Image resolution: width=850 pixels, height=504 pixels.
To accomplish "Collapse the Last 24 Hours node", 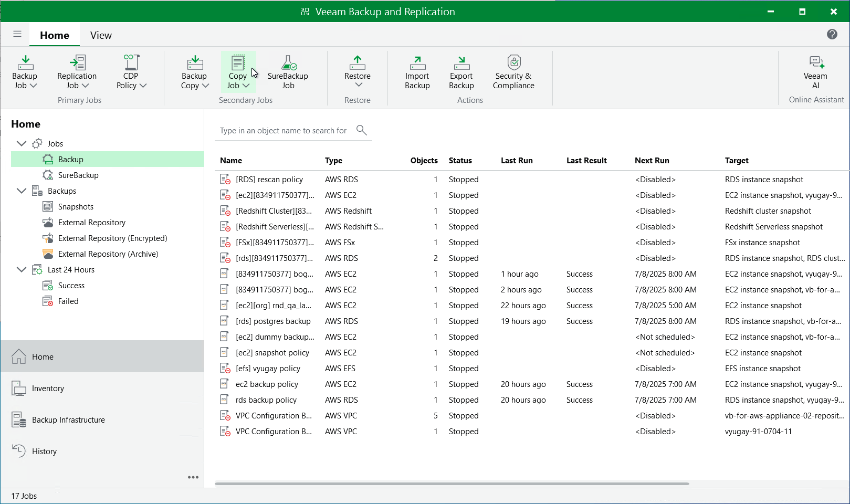I will 21,269.
